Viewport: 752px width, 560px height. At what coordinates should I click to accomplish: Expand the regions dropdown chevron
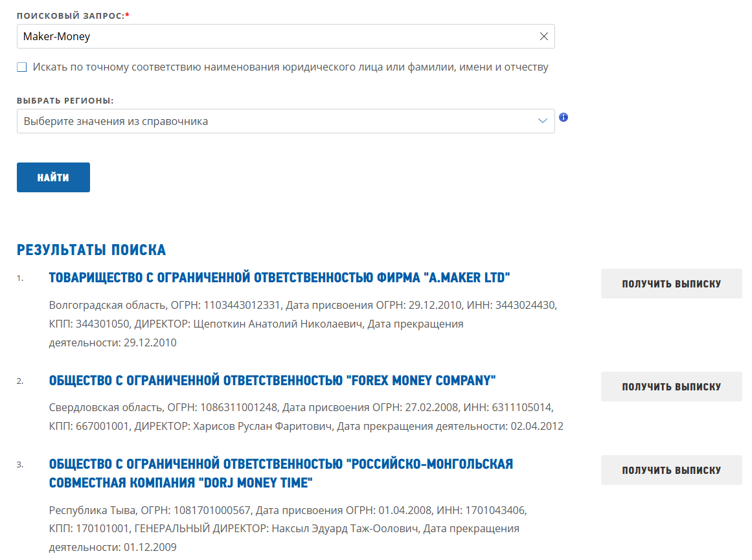click(x=542, y=121)
